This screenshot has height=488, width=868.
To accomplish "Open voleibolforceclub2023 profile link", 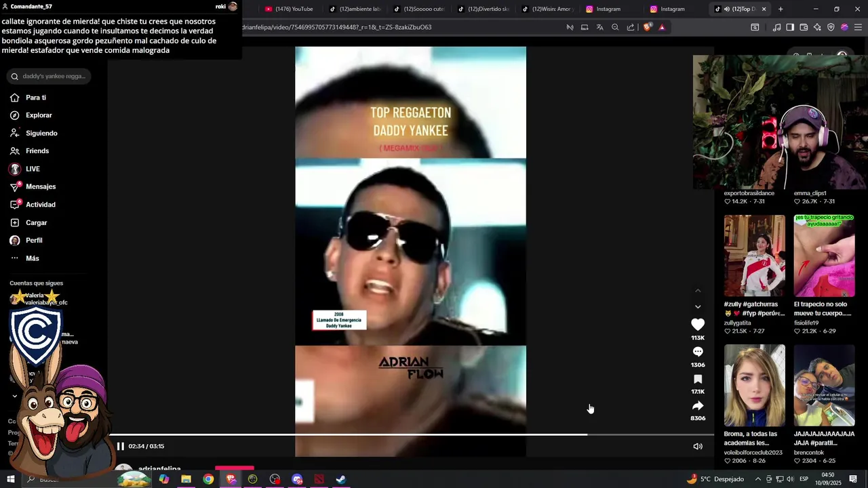I will pos(753,452).
